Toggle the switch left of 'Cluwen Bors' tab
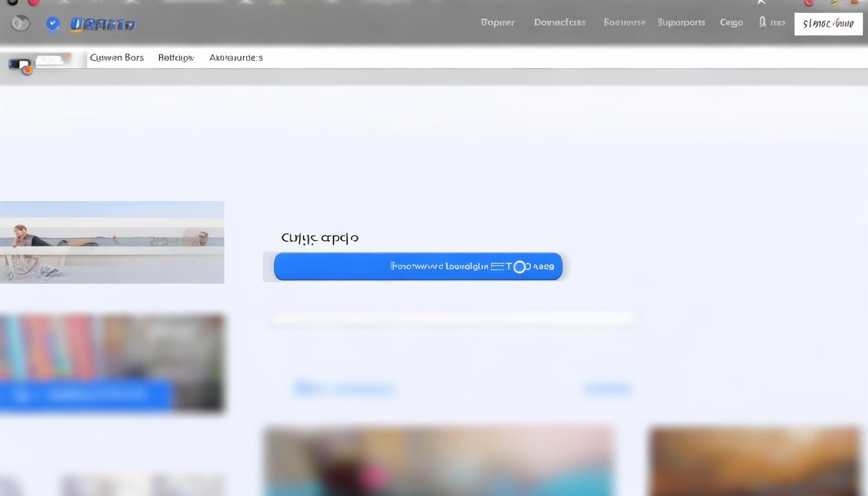Image resolution: width=868 pixels, height=496 pixels. (x=20, y=65)
